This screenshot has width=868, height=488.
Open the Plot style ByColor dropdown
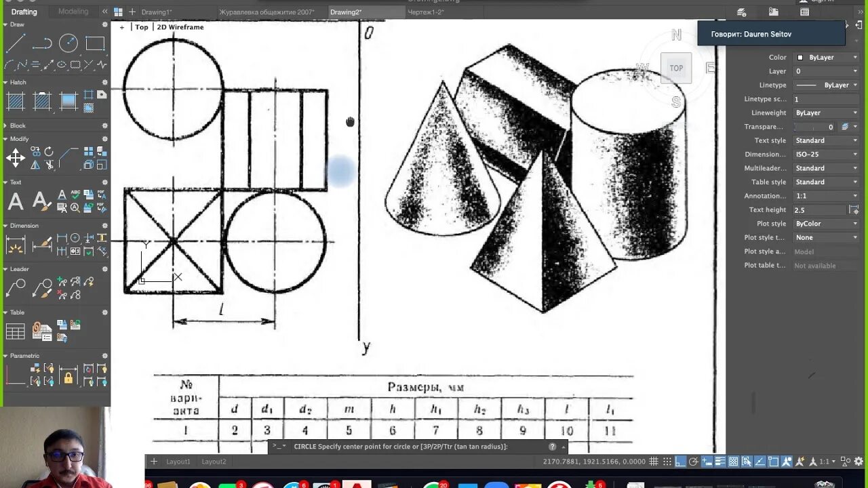[x=827, y=224]
